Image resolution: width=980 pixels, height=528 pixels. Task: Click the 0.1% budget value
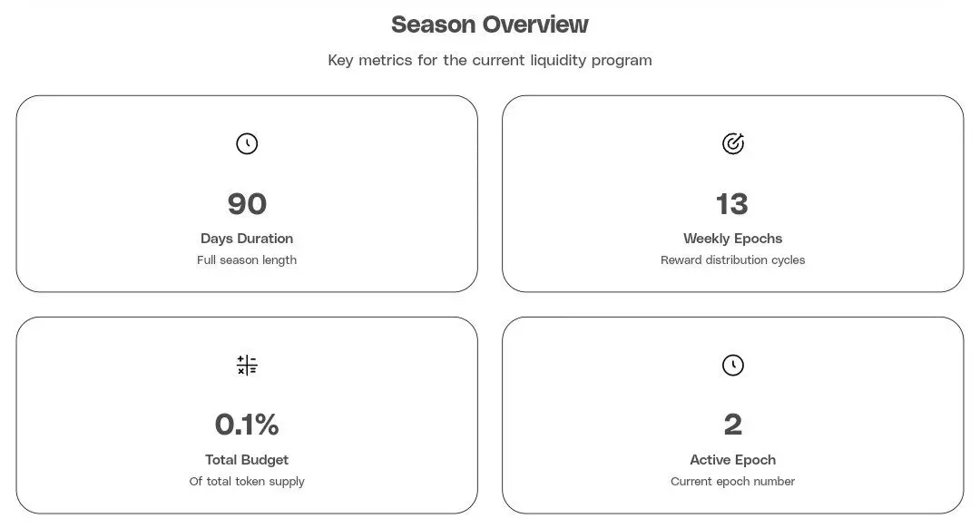(x=247, y=425)
